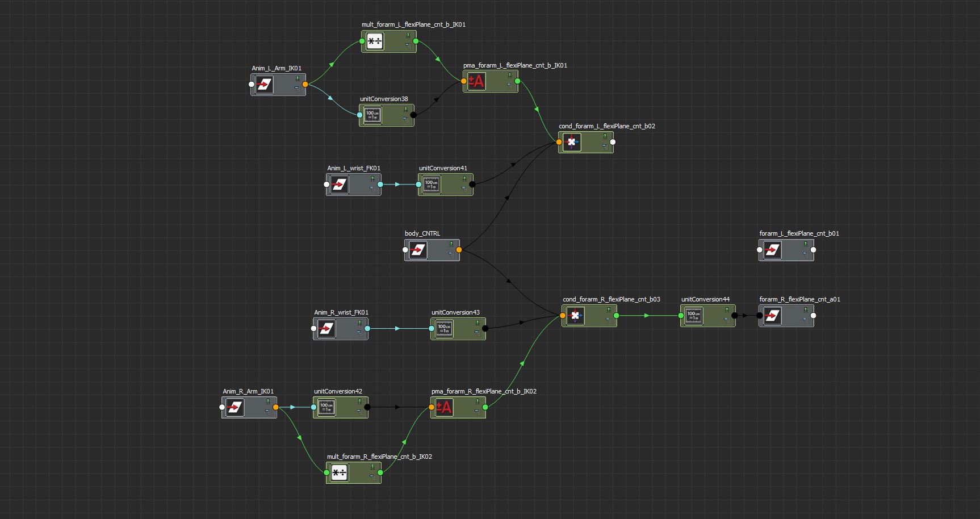
Task: Select the multiplyDivide icon on mult_forarm_R_flexiPlane_cnt_b_IK02
Action: tap(340, 472)
